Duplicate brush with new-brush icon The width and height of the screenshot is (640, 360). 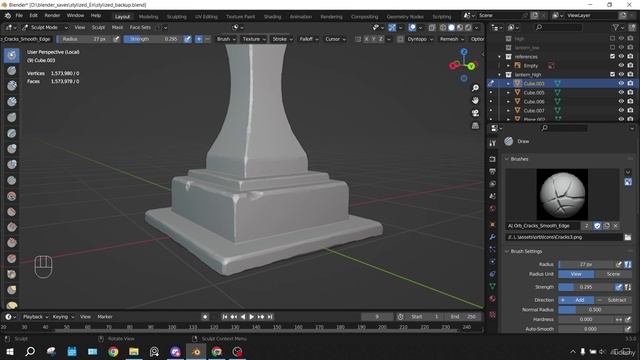607,226
